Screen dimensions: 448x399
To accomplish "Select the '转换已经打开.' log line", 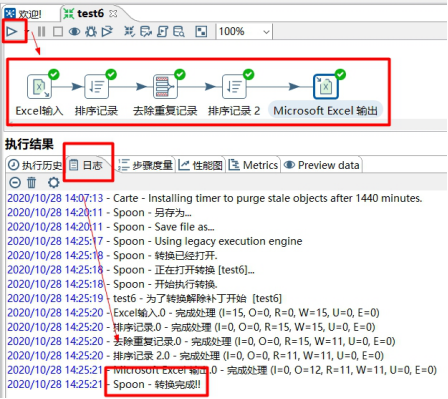I will (112, 256).
